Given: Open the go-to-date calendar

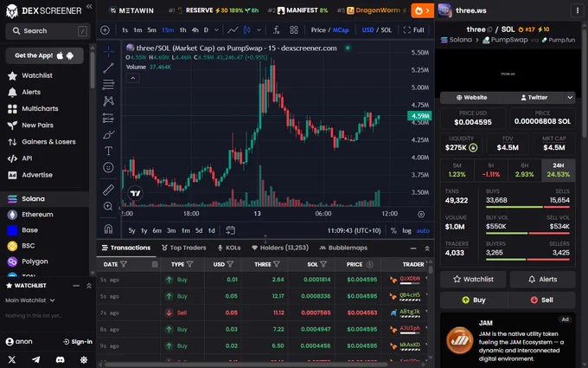Looking at the screenshot, I should click(x=231, y=230).
